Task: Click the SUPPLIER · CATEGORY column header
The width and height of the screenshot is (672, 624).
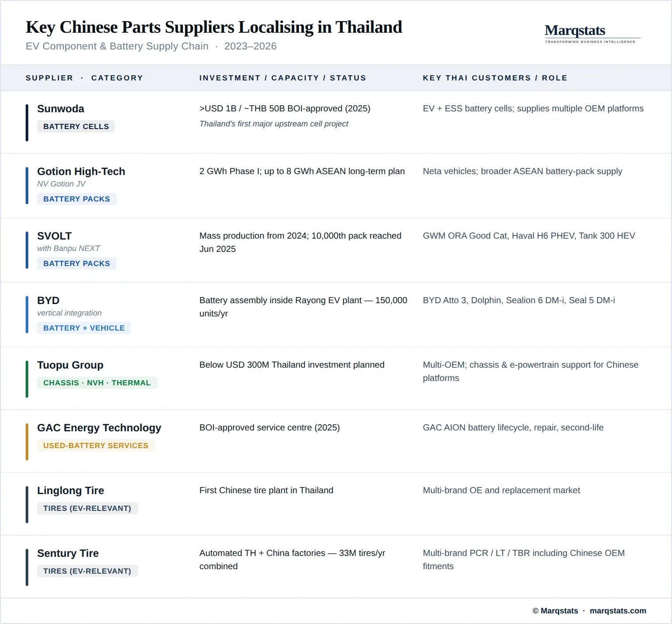Action: tap(84, 78)
